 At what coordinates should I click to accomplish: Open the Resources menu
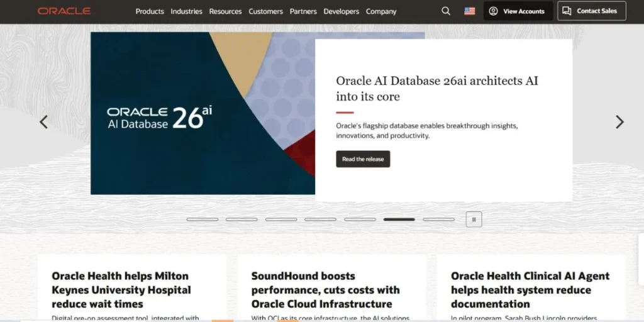point(226,11)
